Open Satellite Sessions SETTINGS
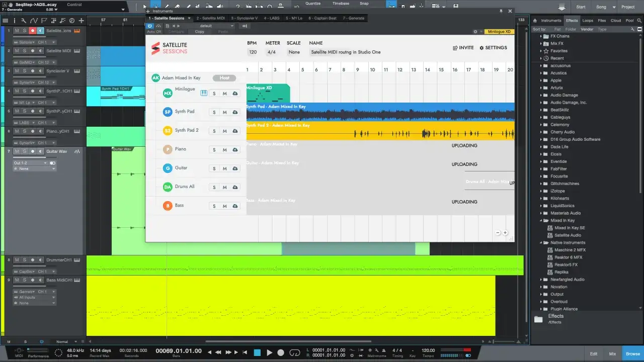 [x=493, y=48]
